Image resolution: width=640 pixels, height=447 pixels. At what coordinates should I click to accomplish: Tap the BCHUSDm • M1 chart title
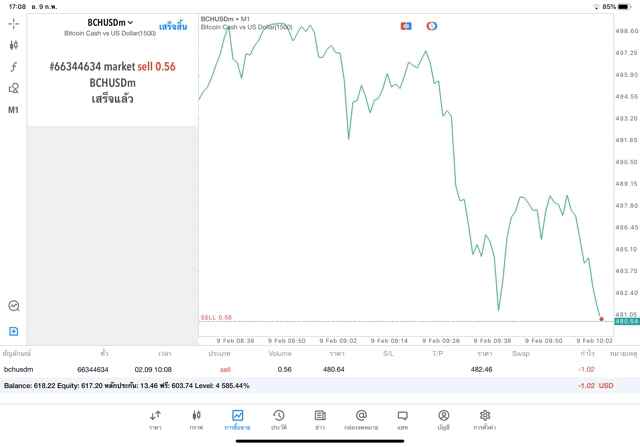click(225, 19)
